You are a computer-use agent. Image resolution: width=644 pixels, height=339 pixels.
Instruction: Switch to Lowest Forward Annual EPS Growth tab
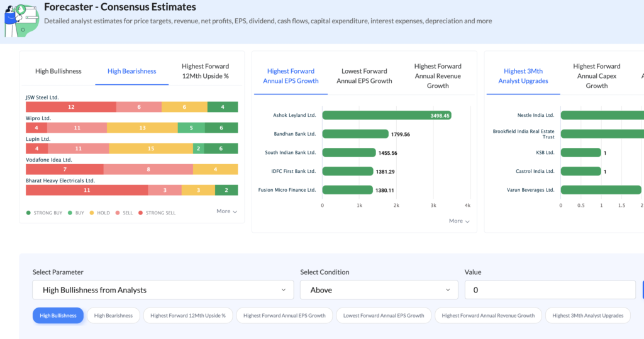pos(364,76)
